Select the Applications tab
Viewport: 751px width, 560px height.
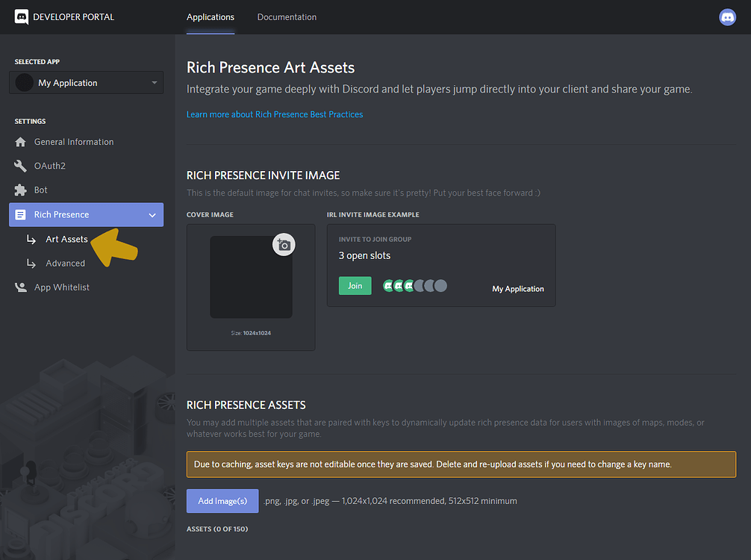(210, 16)
